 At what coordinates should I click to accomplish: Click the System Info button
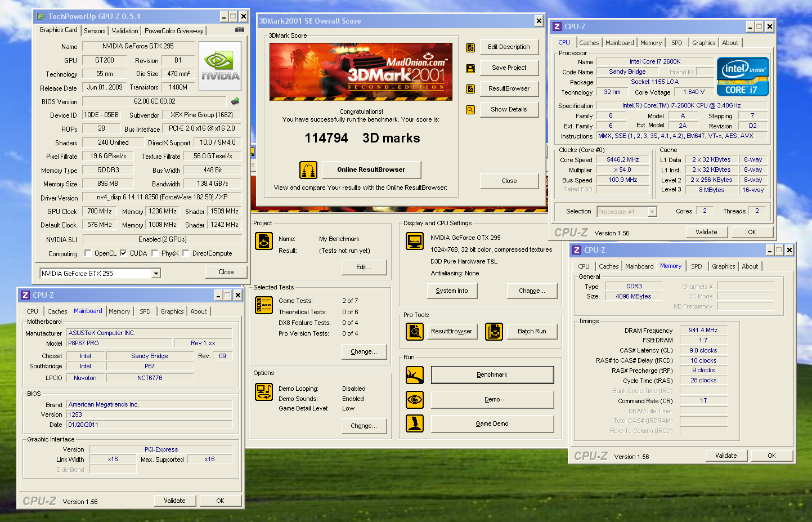[x=452, y=291]
